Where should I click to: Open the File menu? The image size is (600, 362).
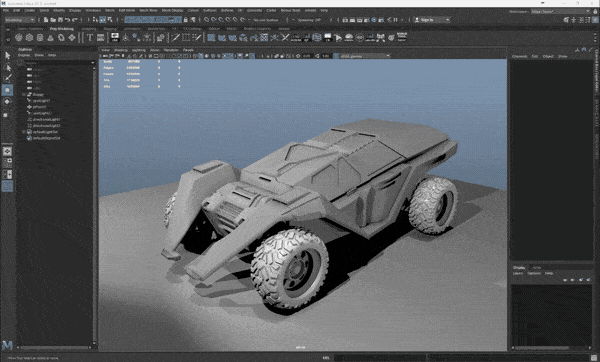tap(6, 10)
